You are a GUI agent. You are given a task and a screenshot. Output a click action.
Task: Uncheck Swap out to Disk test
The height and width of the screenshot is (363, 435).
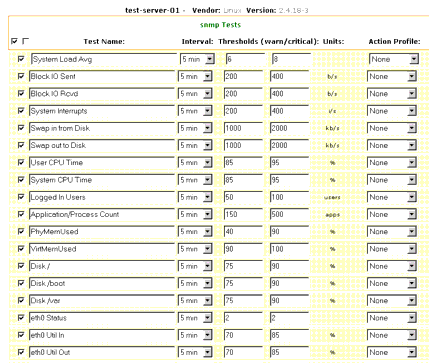point(21,145)
